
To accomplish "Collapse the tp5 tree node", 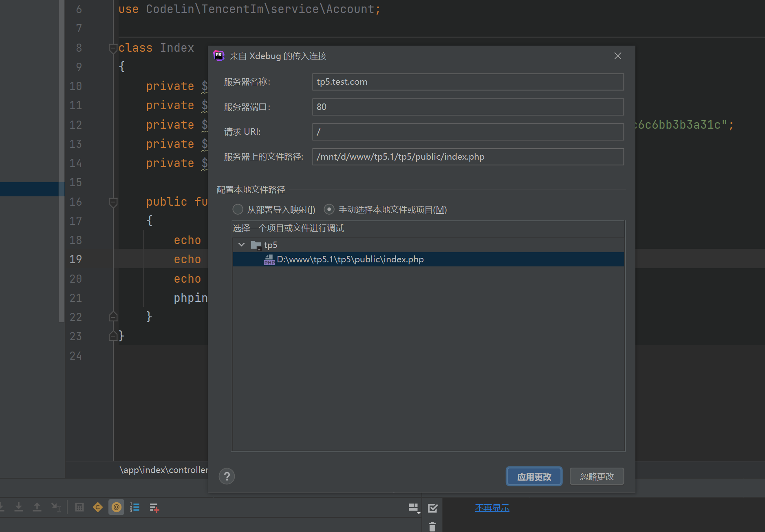I will [241, 245].
